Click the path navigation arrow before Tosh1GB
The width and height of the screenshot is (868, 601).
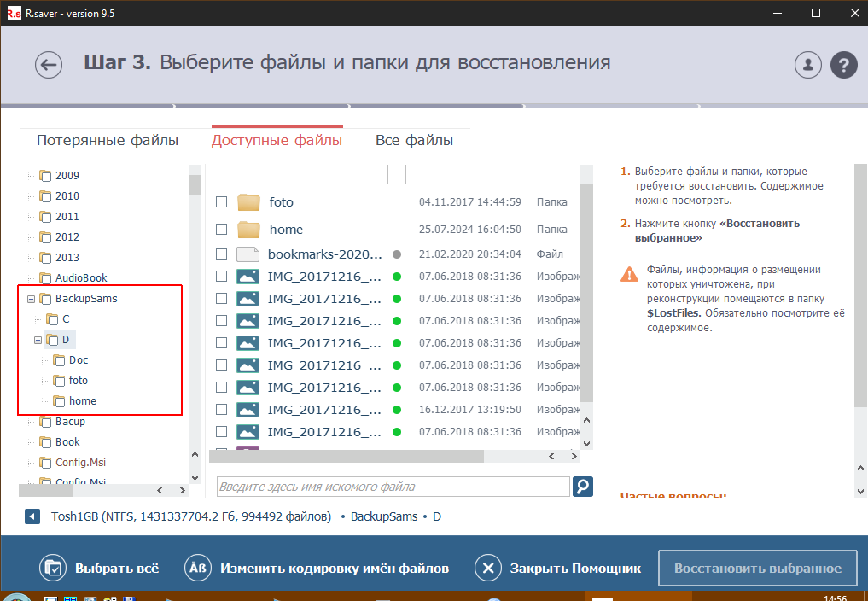(x=32, y=516)
